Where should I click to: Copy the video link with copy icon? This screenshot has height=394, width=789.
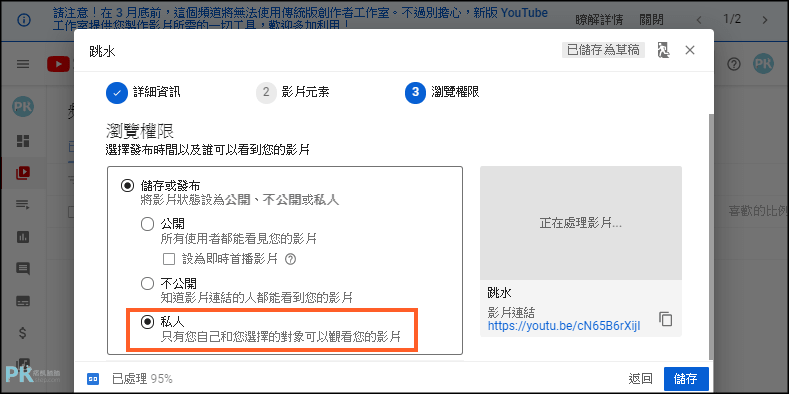665,319
